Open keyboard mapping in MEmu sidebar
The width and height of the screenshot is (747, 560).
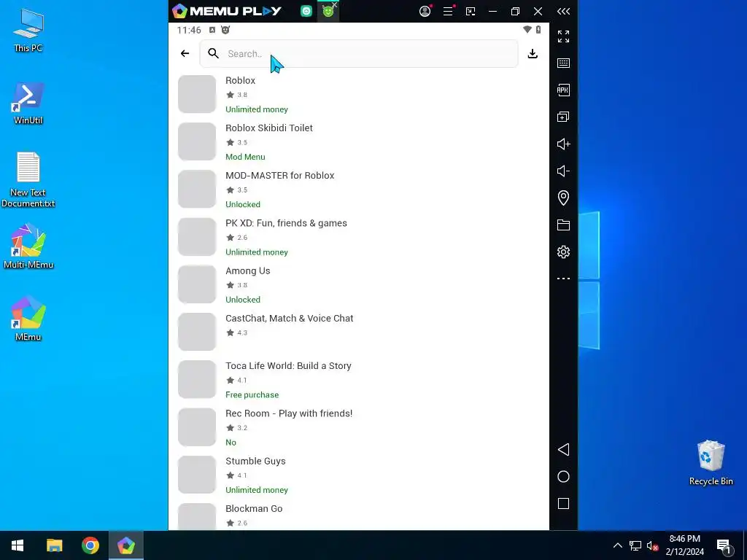[563, 63]
